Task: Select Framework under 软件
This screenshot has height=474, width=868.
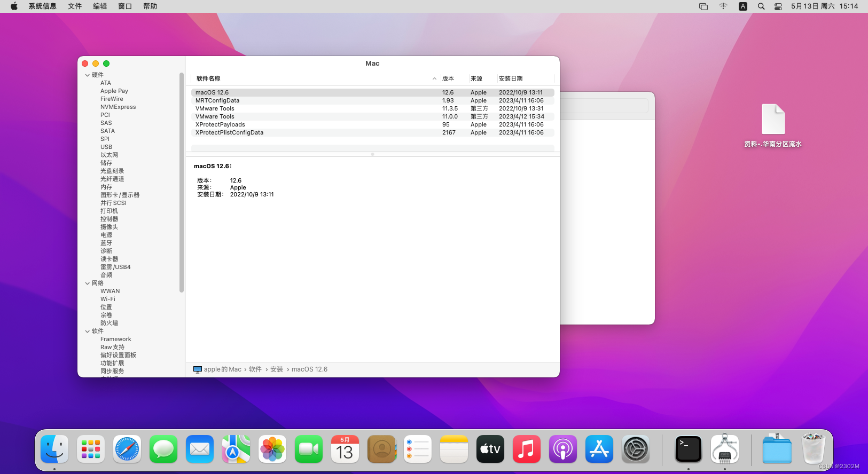Action: point(115,339)
